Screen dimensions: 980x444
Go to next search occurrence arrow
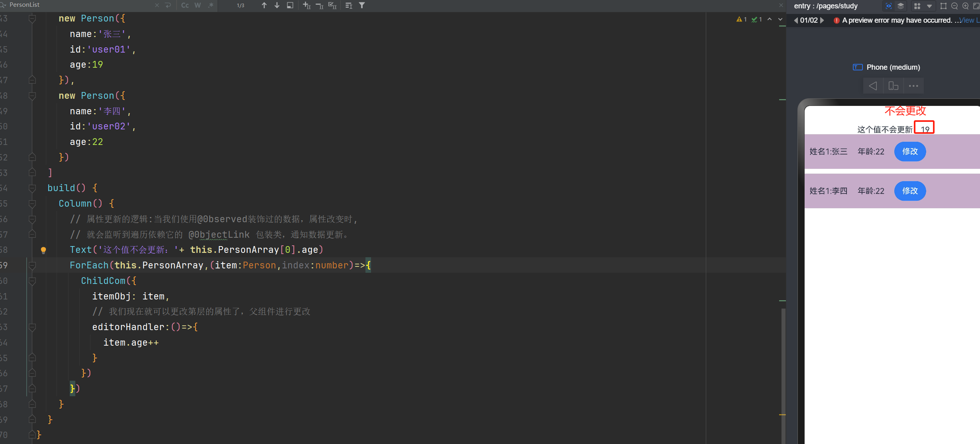coord(277,5)
